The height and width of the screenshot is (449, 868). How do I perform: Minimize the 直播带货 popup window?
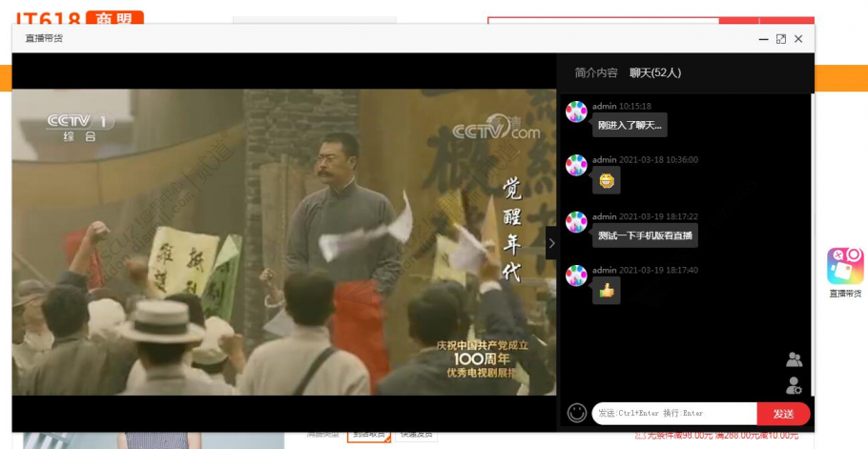click(763, 39)
